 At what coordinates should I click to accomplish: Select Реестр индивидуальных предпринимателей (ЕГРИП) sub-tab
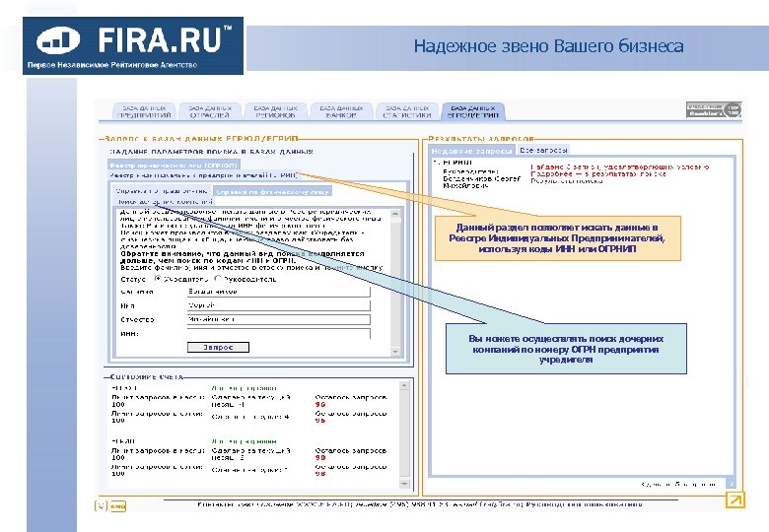click(203, 175)
